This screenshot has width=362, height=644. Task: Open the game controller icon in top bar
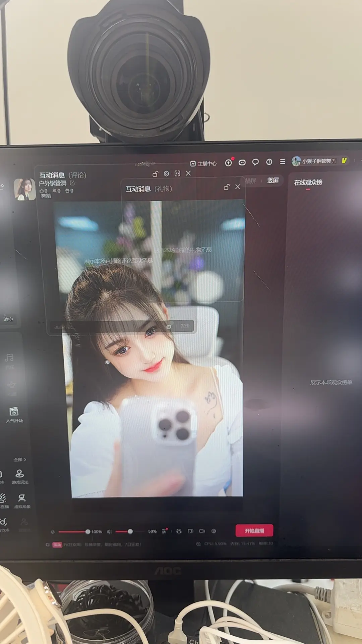click(x=242, y=163)
